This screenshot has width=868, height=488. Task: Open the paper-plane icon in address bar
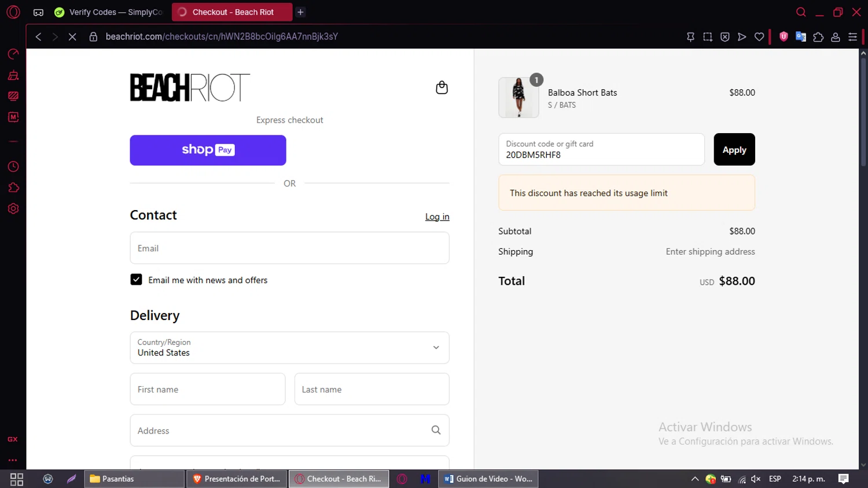(x=742, y=36)
